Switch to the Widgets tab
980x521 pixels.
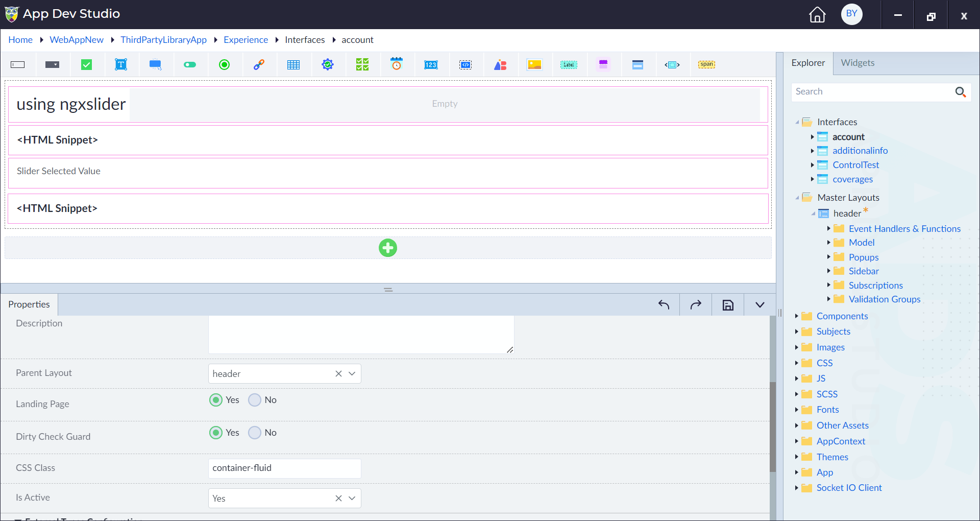point(857,63)
